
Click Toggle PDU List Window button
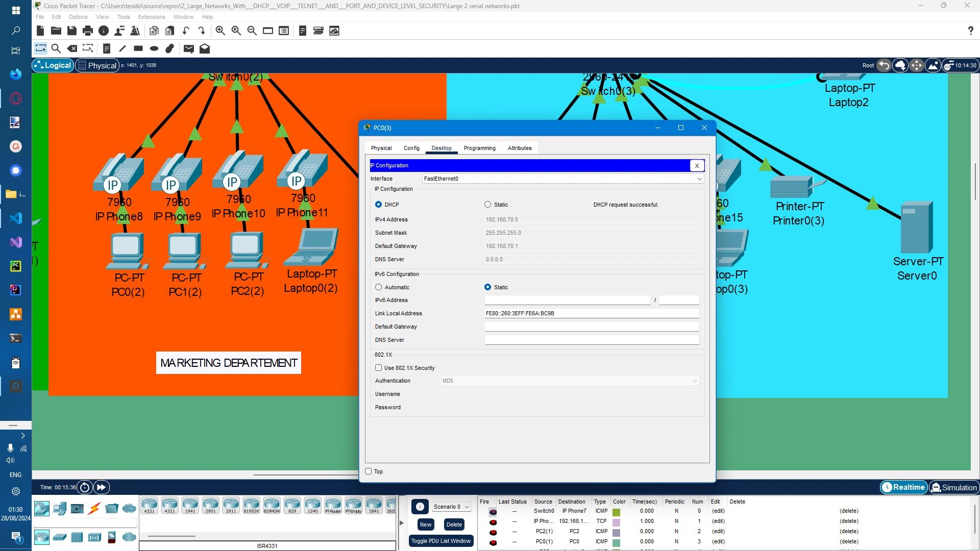[441, 541]
